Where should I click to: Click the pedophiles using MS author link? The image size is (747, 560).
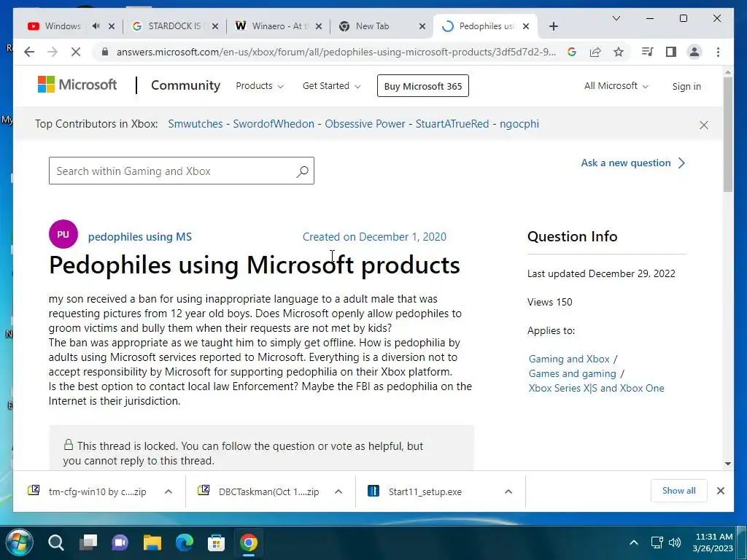(139, 237)
